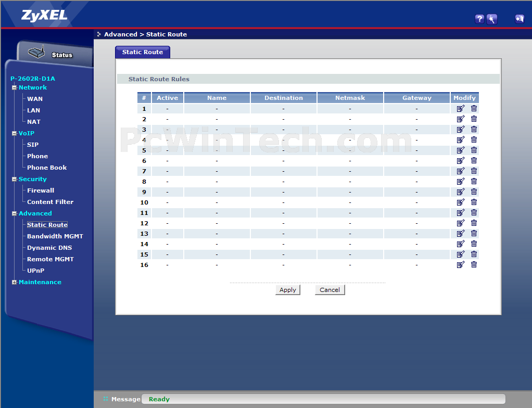Viewport: 532px width, 408px height.
Task: Open Content Filter settings
Action: coord(50,202)
